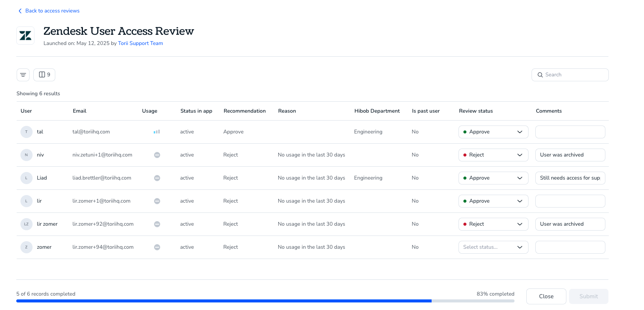The height and width of the screenshot is (310, 644).
Task: Click email lir.zomer+94@toriihq.com
Action: pos(103,247)
